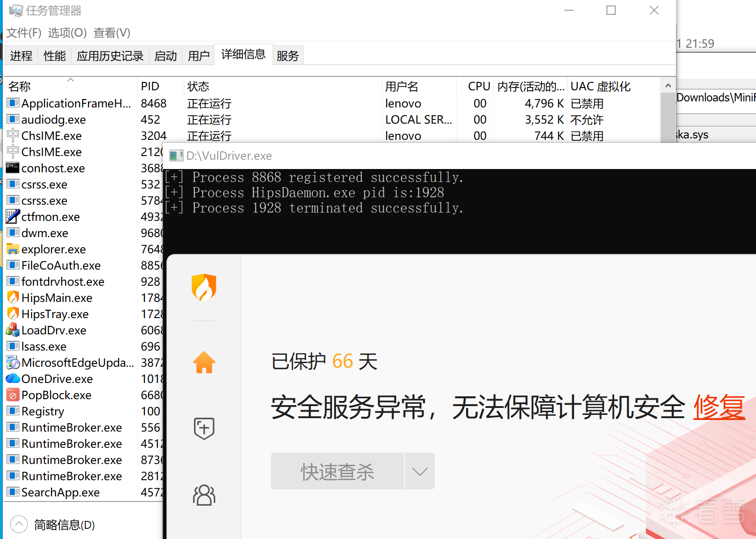Image resolution: width=756 pixels, height=539 pixels.
Task: Click the account person icon in Huorong sidebar
Action: (x=204, y=495)
